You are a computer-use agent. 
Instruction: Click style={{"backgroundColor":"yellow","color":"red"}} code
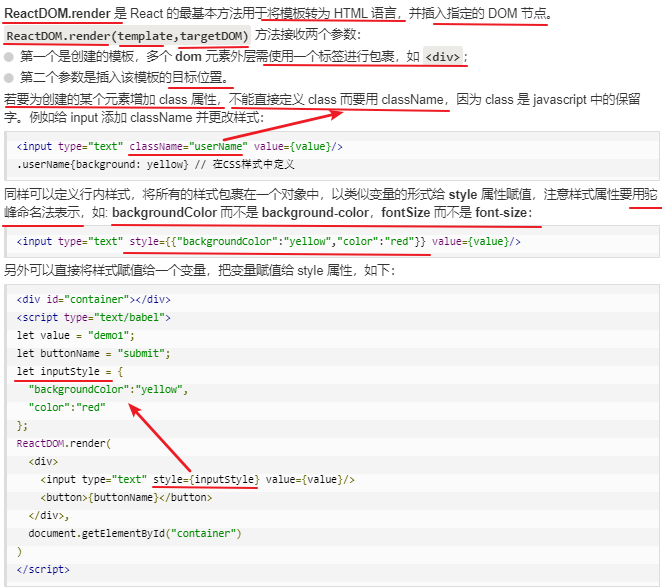[277, 242]
